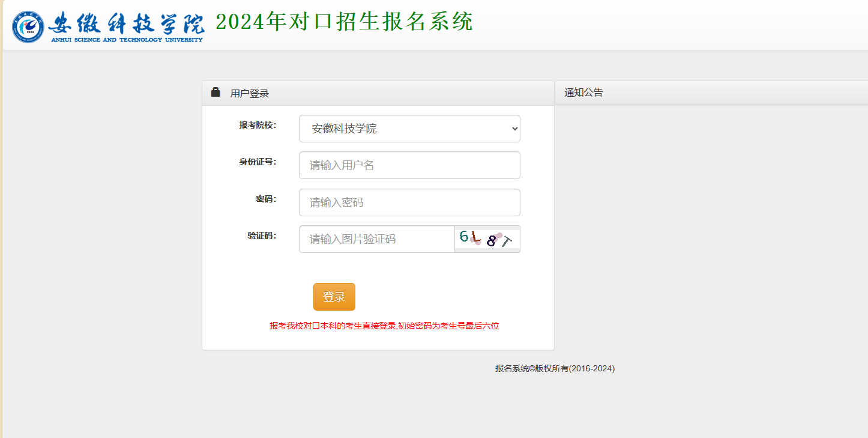Viewport: 868px width, 438px height.
Task: Click the 安徽科技学院 calligraphy name logo
Action: tap(127, 23)
